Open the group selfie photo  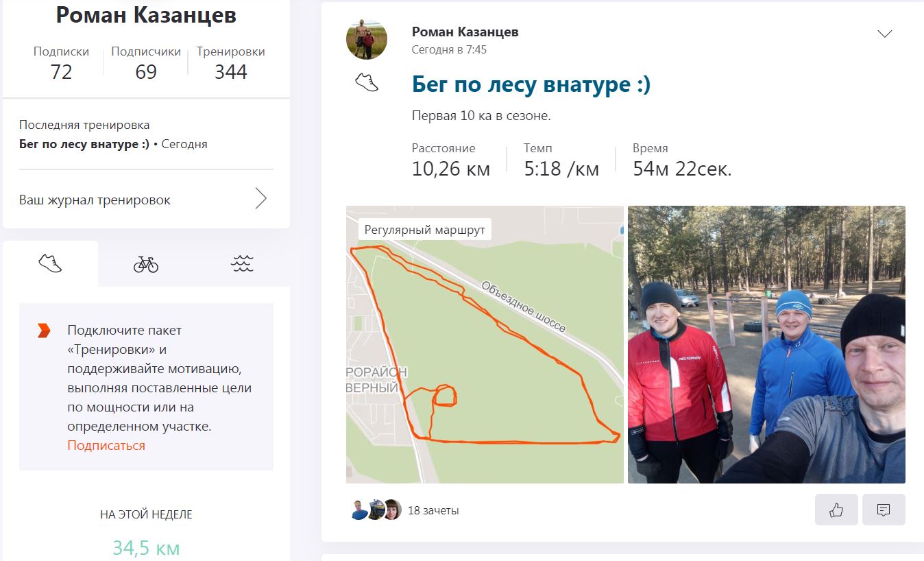pyautogui.click(x=766, y=344)
